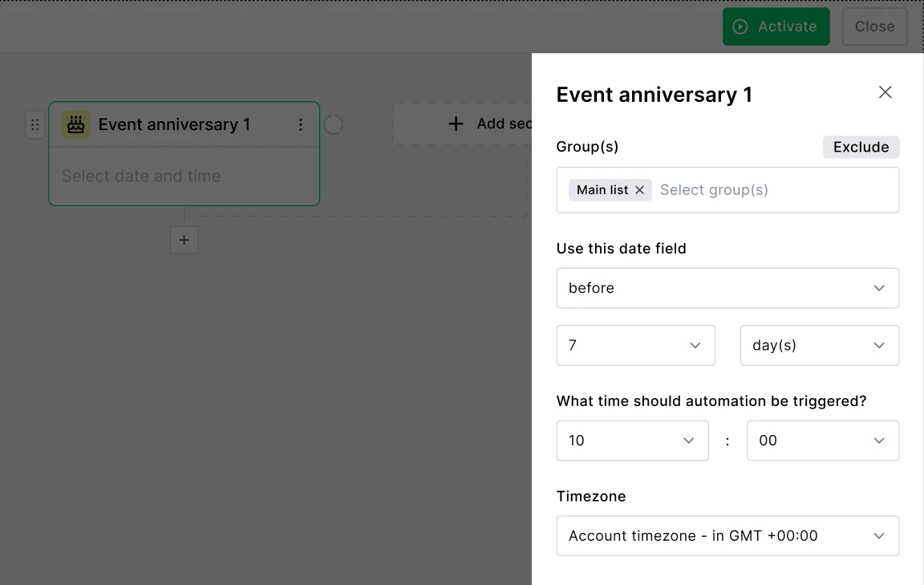
Task: Click the circular loading icon beside the trigger node
Action: tap(334, 124)
